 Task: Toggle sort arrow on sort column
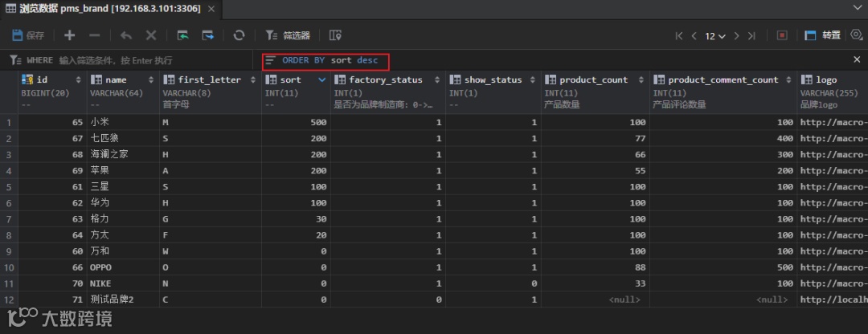[322, 80]
